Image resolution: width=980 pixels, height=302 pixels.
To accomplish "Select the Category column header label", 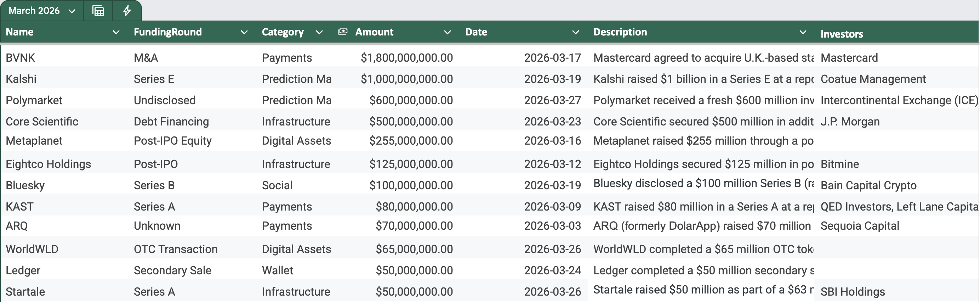I will (x=283, y=32).
